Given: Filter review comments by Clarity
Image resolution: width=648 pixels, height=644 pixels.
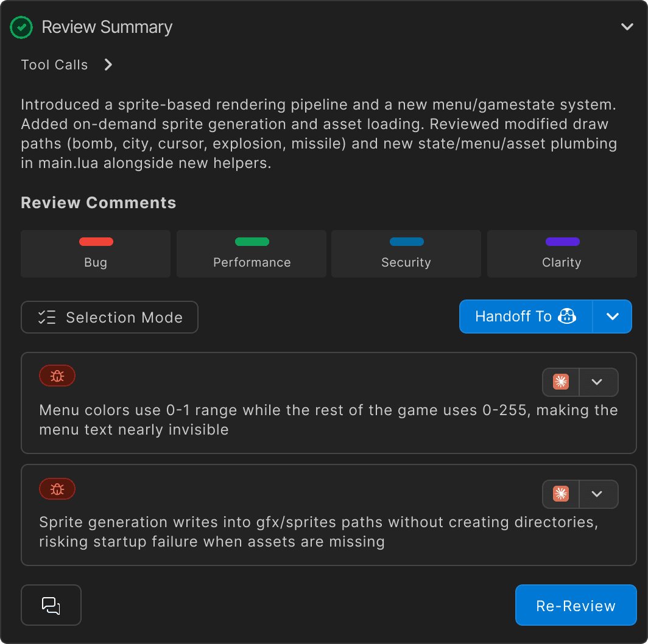Looking at the screenshot, I should tap(562, 254).
